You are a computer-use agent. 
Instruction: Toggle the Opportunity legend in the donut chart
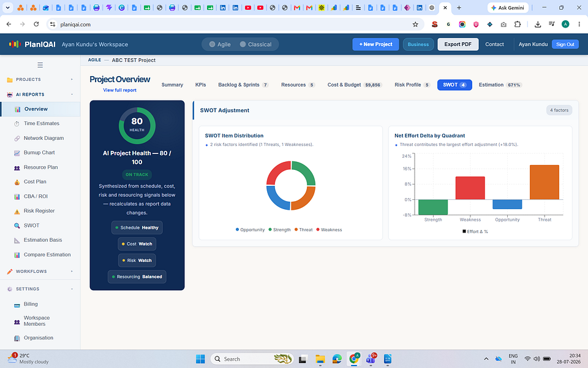(250, 230)
